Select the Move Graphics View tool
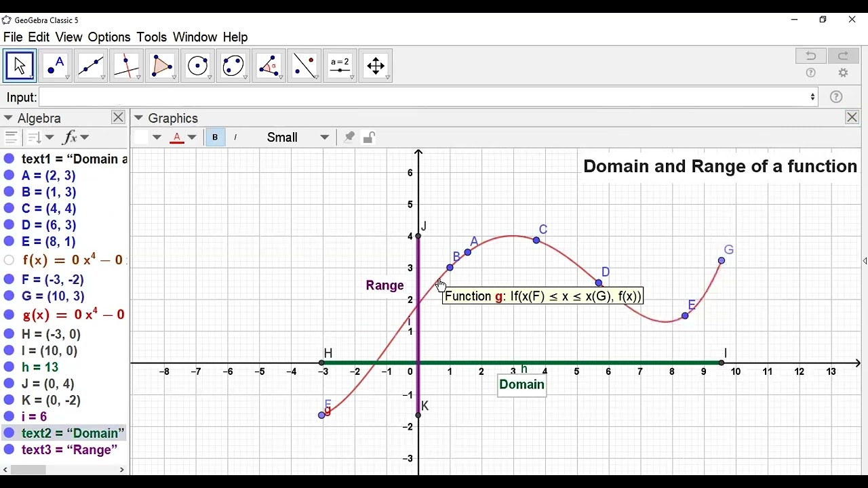 pyautogui.click(x=375, y=66)
